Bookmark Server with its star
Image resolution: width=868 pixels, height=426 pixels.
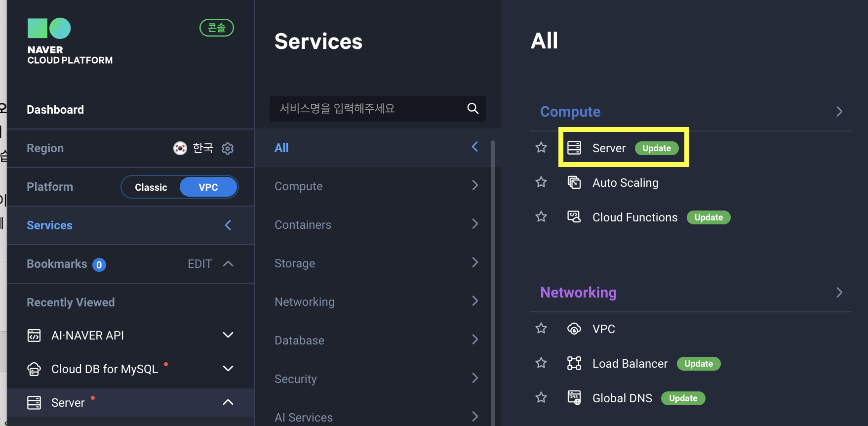541,148
